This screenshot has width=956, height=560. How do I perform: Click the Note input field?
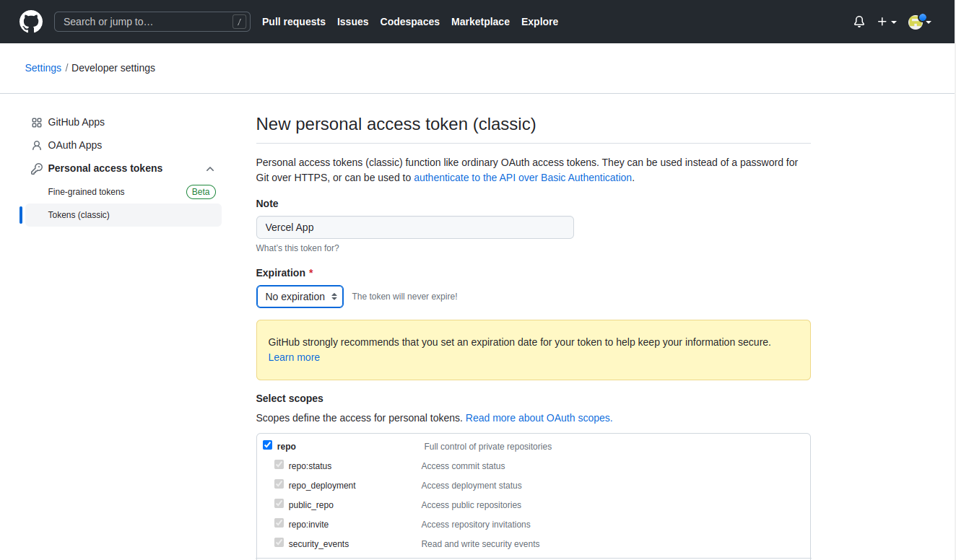(x=415, y=227)
